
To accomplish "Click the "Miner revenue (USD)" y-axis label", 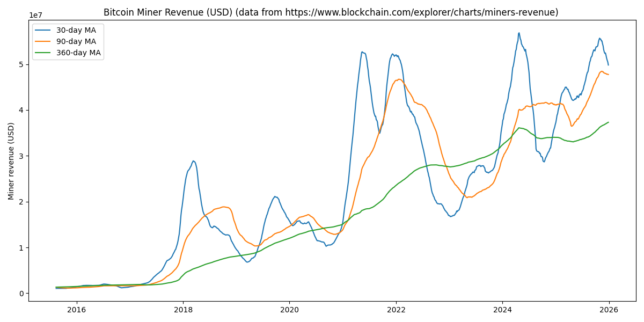I will (11, 161).
